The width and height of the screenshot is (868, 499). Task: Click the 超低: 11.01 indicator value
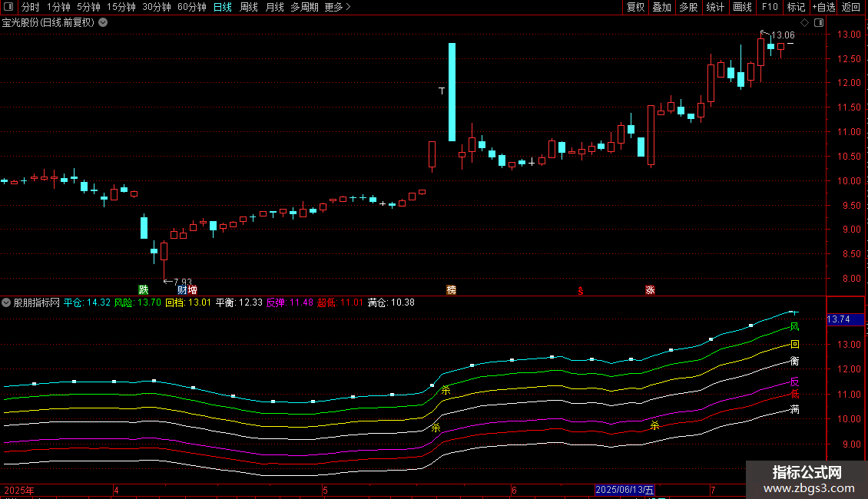340,302
